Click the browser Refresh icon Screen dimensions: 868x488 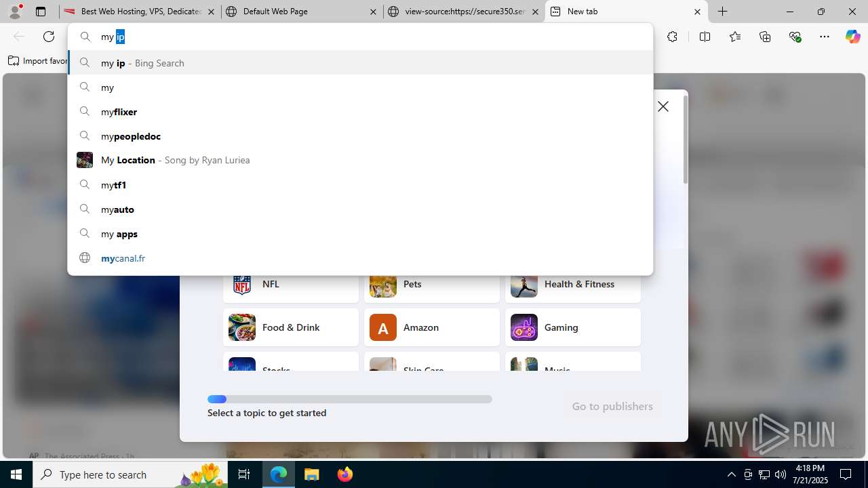click(49, 37)
